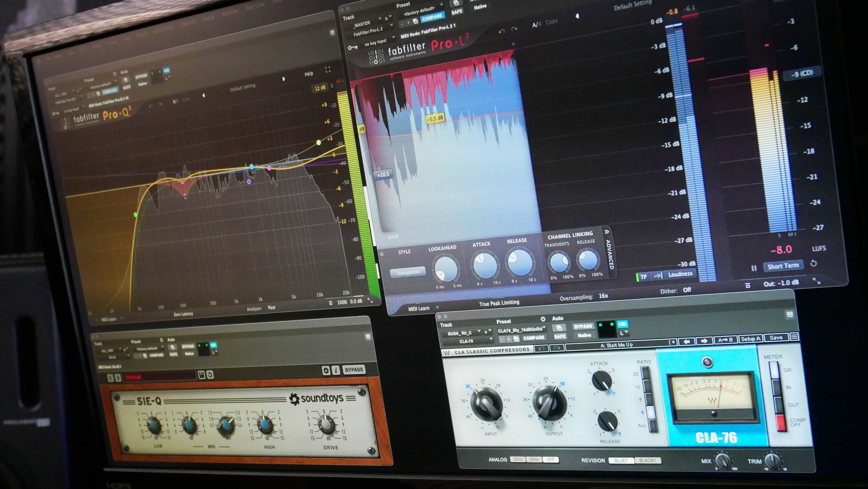Toggle COMPARE in the Pro-L 2 window
The image size is (868, 489).
coord(432,17)
